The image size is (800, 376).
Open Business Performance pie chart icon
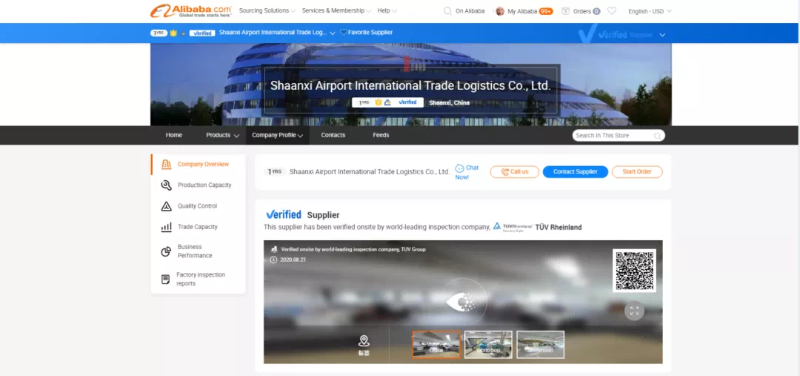166,252
